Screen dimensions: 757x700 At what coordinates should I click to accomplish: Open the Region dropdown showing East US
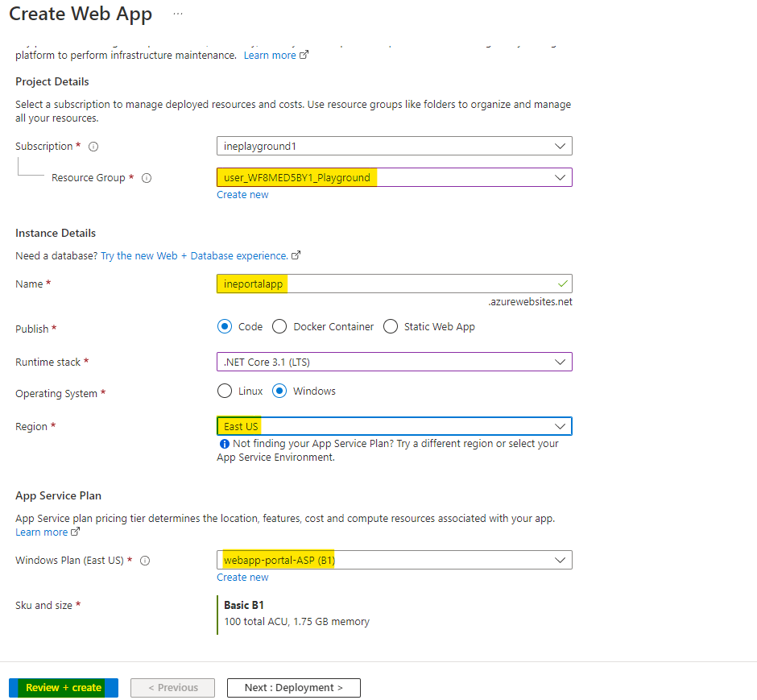(x=394, y=426)
